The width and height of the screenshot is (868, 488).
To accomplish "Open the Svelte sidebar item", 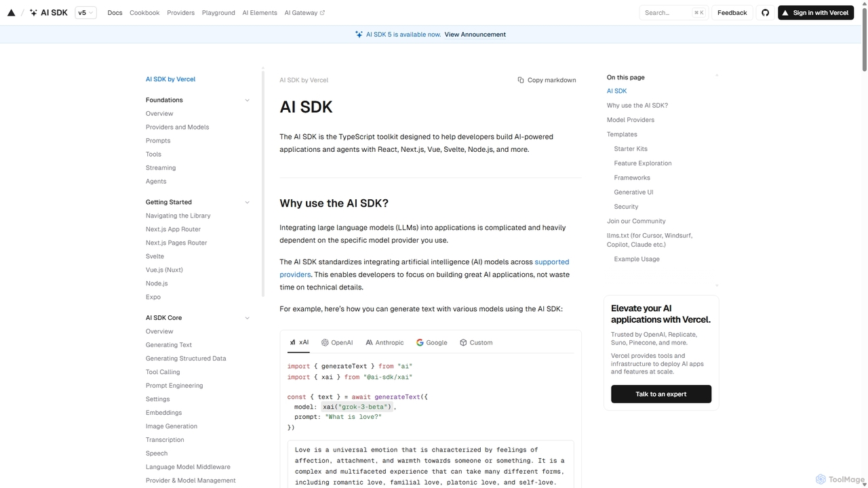I will tap(155, 256).
